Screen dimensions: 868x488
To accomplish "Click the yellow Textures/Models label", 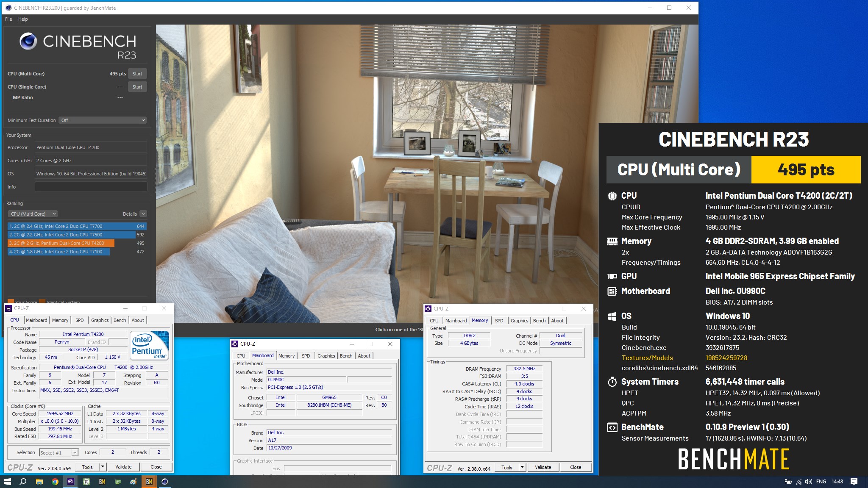I will click(x=647, y=358).
